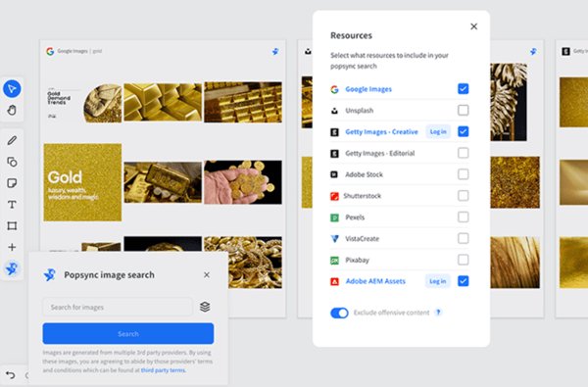The width and height of the screenshot is (588, 387).
Task: Select the text tool
Action: point(12,205)
